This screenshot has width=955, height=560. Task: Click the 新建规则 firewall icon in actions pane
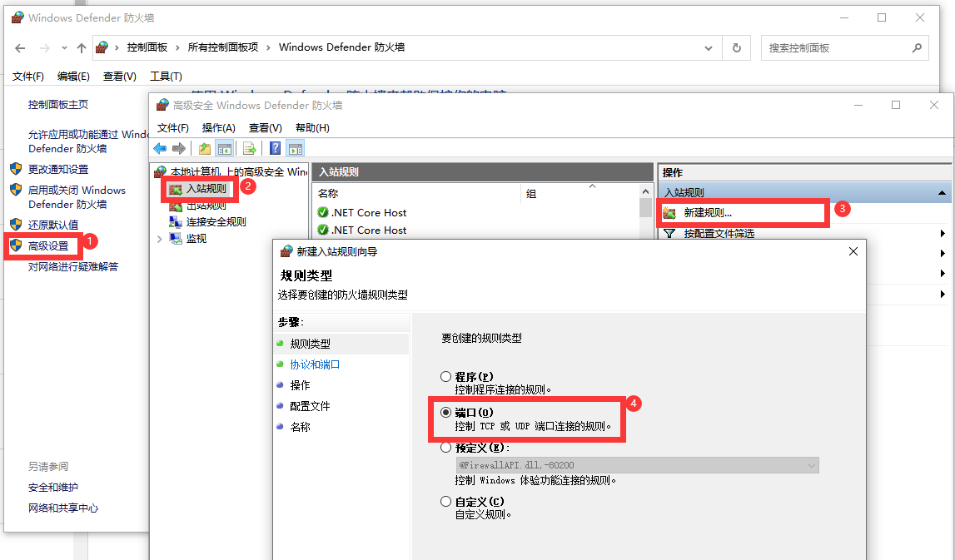tap(669, 213)
